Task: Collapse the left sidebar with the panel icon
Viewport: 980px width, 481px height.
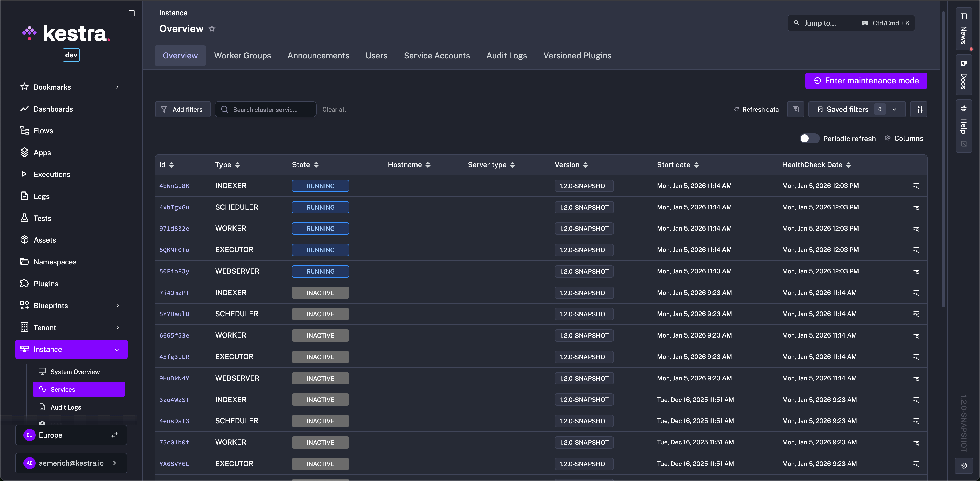Action: coord(132,13)
